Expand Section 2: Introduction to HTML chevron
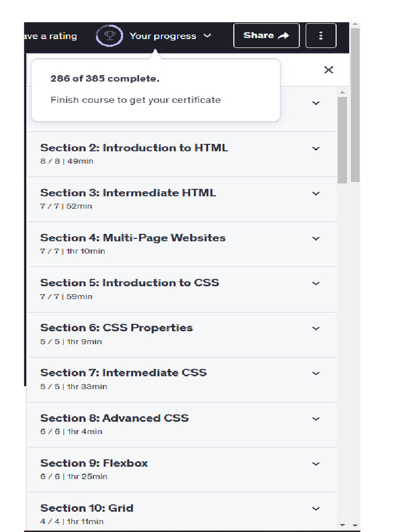The image size is (399, 532). (x=315, y=149)
